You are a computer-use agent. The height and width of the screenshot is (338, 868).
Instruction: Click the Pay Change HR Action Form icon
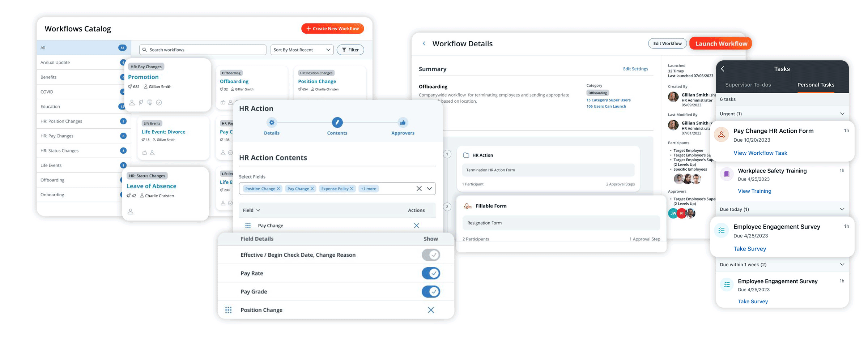point(722,135)
